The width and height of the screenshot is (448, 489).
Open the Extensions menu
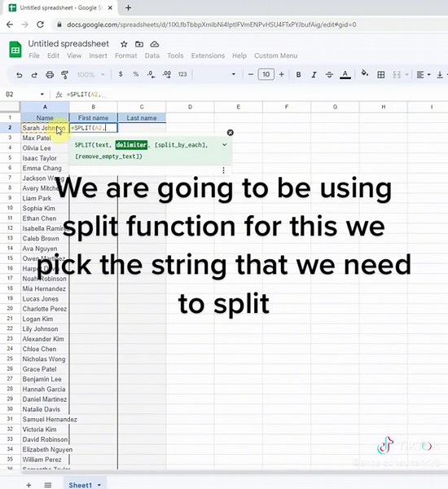(208, 55)
